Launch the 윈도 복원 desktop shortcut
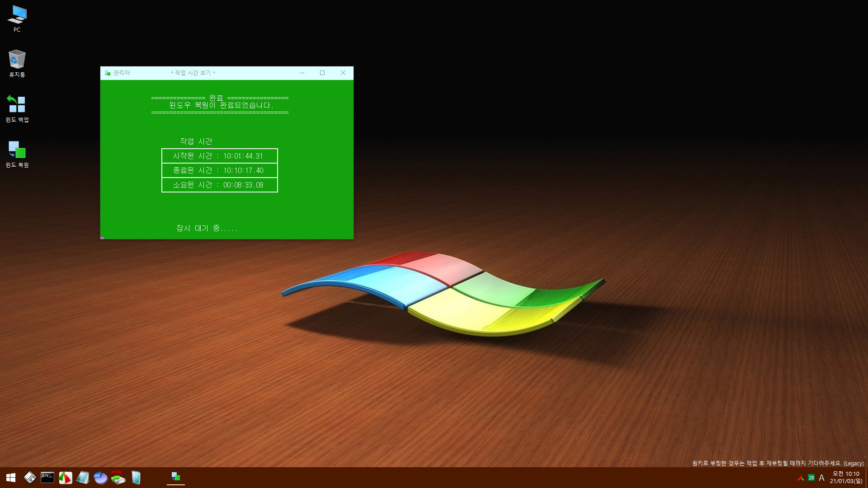The width and height of the screenshot is (868, 488). tap(17, 154)
